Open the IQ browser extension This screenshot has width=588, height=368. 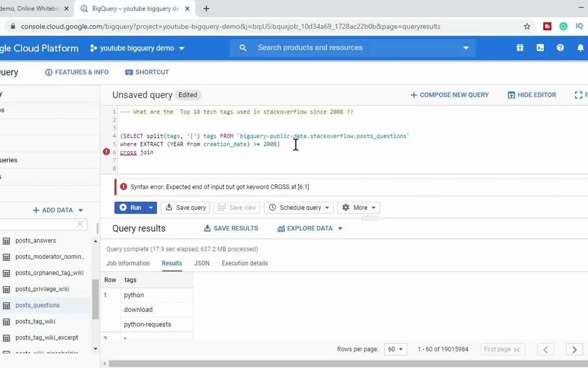click(579, 26)
